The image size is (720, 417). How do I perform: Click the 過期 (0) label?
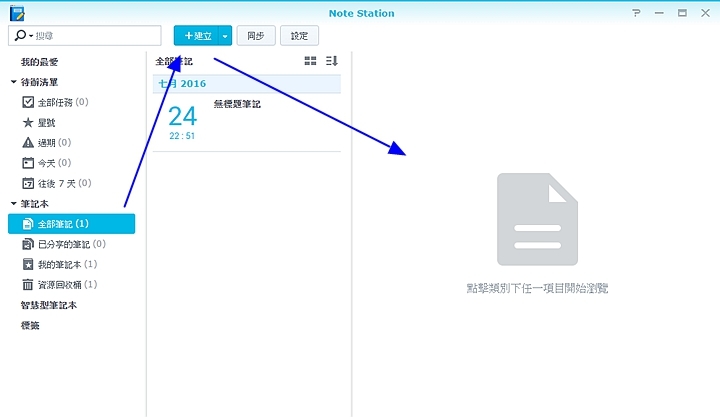[x=54, y=142]
